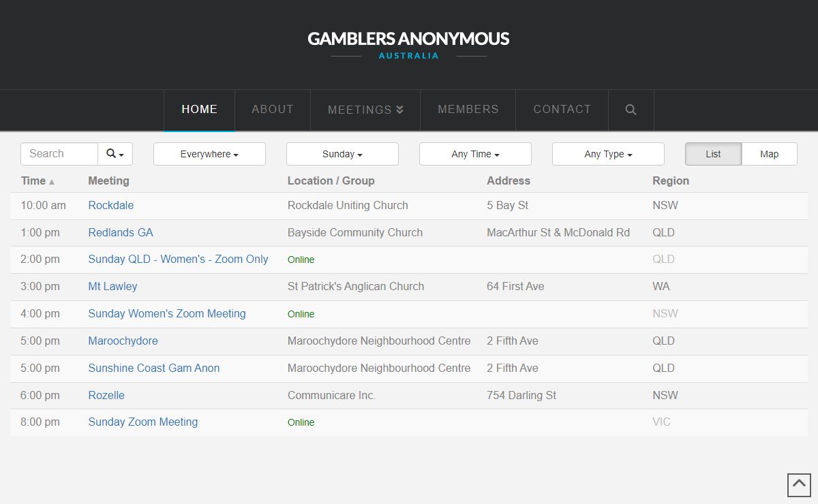Click the Online label in 2:00 pm row

point(301,259)
